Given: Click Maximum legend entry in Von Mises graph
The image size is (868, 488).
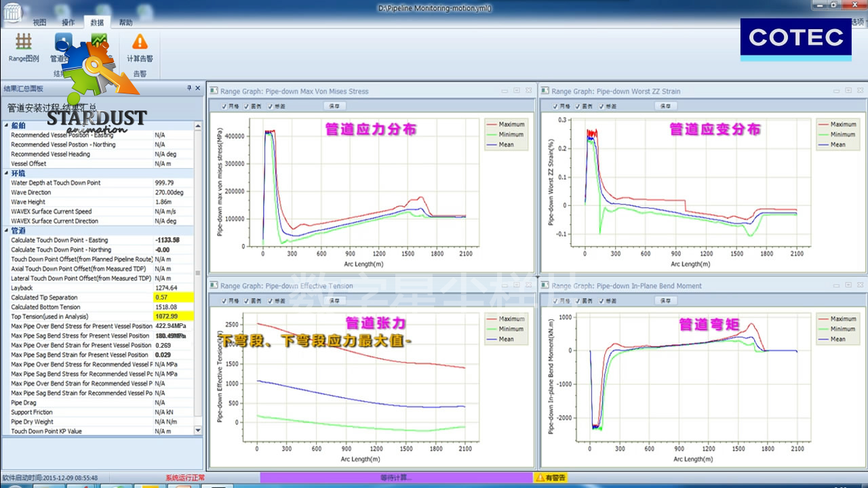Looking at the screenshot, I should coord(505,124).
